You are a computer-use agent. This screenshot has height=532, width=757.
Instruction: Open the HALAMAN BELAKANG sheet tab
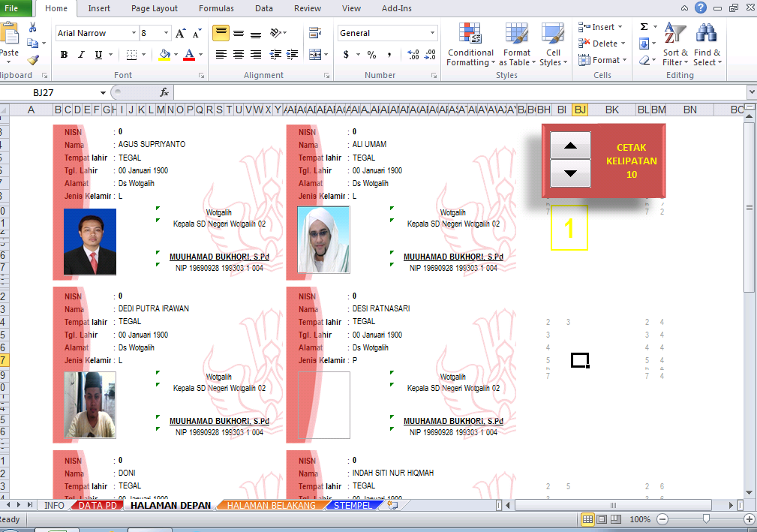pyautogui.click(x=272, y=506)
